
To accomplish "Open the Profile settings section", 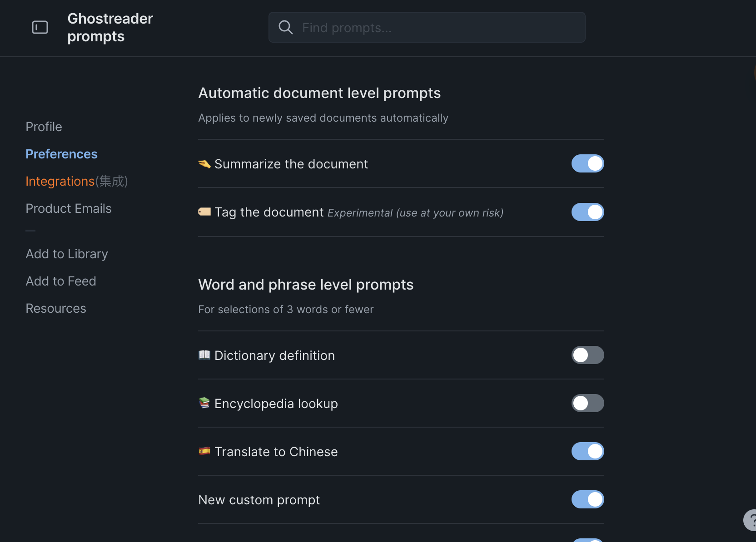I will click(44, 127).
